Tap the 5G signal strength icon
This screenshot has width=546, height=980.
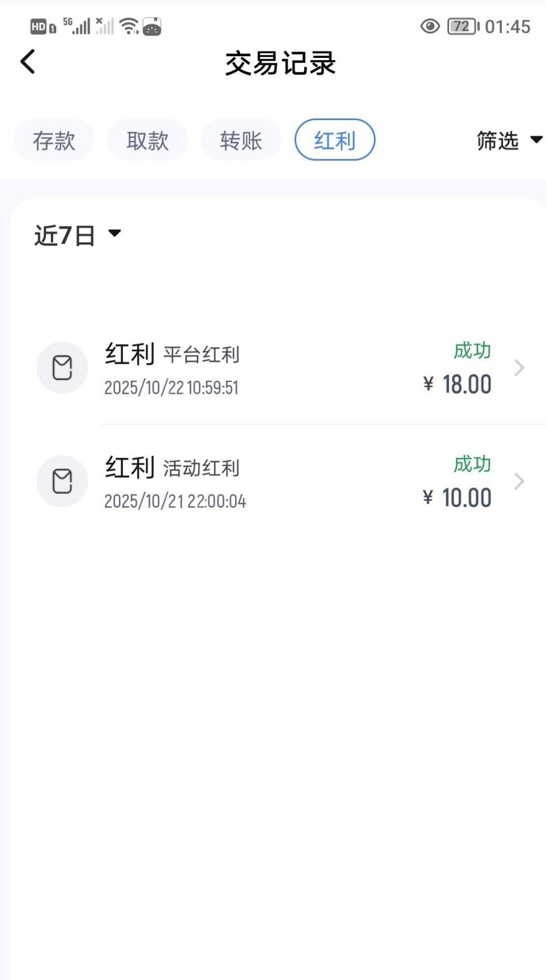(x=77, y=26)
